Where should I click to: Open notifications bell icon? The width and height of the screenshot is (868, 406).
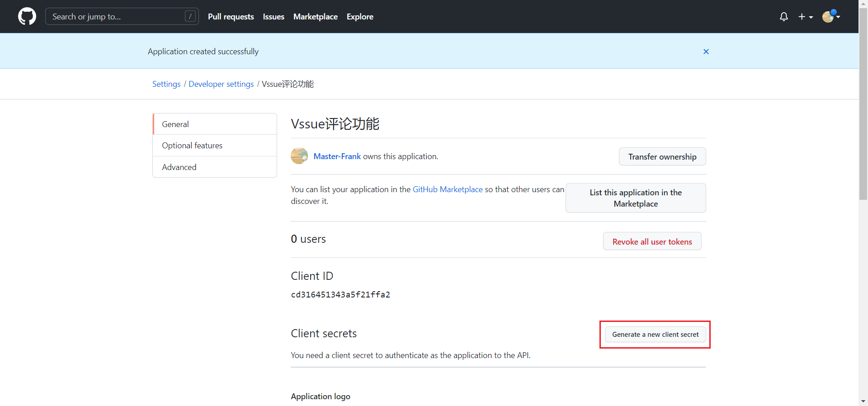point(784,17)
